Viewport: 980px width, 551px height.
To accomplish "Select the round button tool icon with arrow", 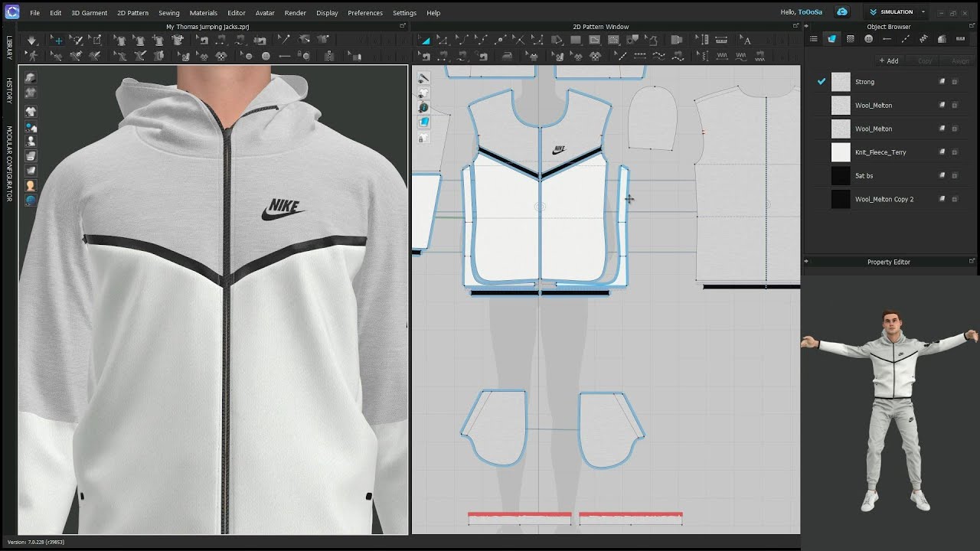I will click(247, 56).
